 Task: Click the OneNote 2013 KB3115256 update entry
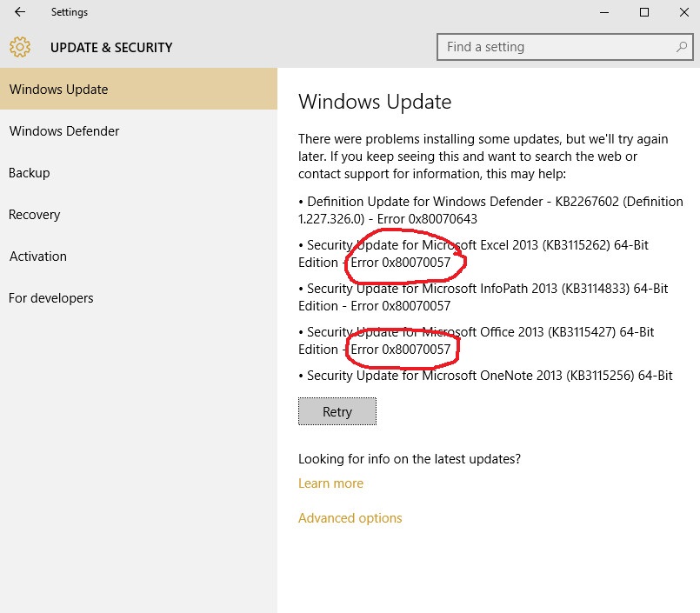pyautogui.click(x=485, y=376)
